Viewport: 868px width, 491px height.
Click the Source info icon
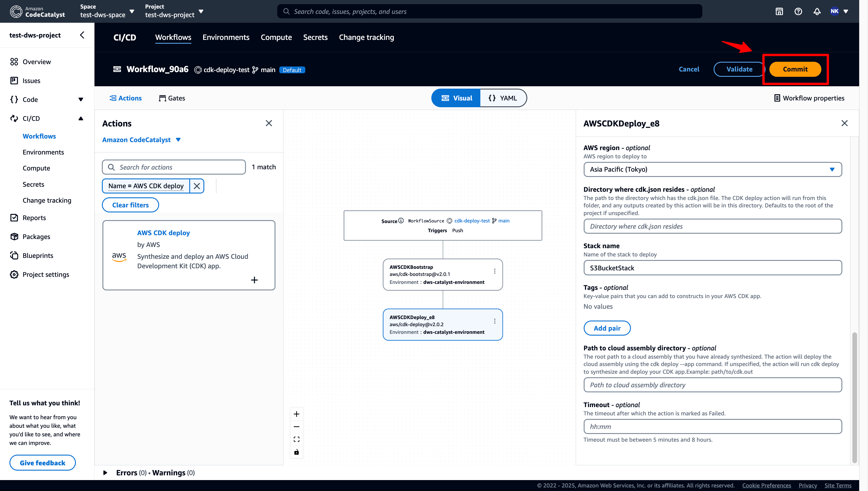tap(401, 221)
